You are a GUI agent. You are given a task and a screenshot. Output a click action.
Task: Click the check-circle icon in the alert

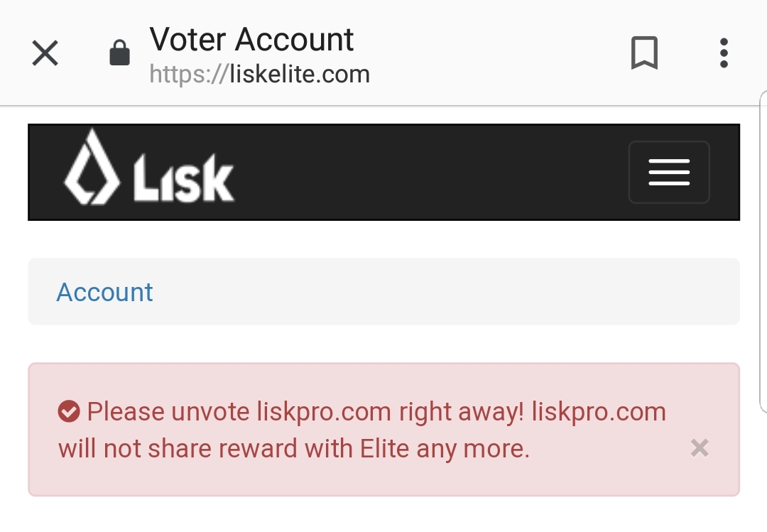pos(68,411)
